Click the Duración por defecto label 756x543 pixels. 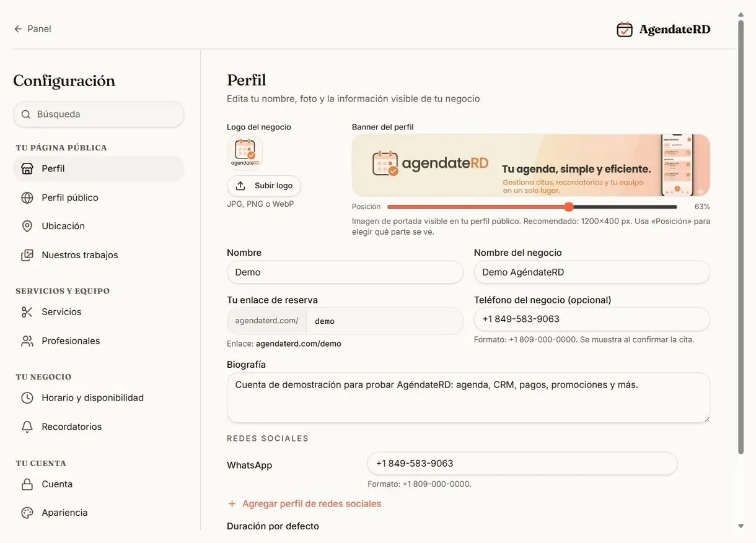273,526
